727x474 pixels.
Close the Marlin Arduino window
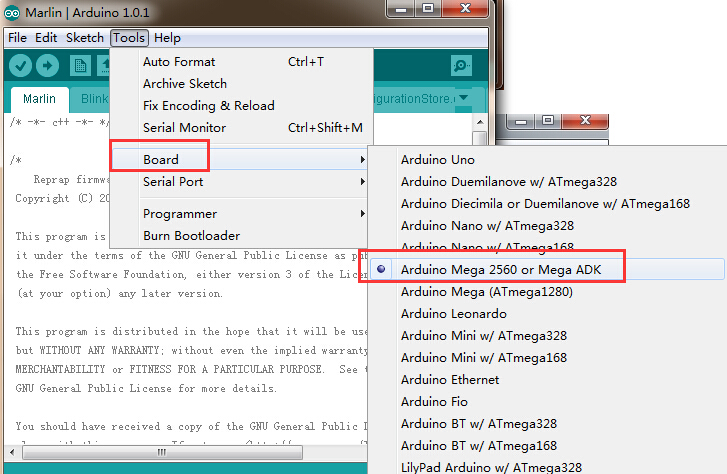(x=465, y=9)
